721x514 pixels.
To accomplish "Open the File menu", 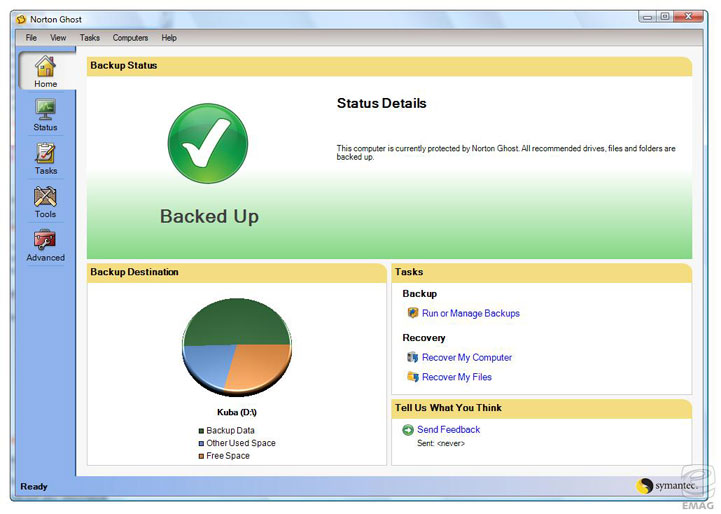I will (31, 38).
